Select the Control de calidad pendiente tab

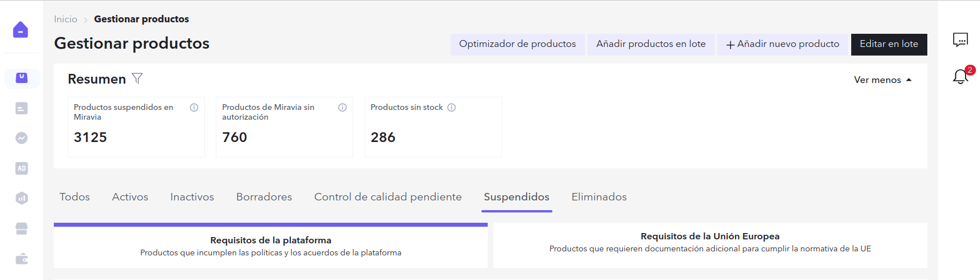point(388,197)
